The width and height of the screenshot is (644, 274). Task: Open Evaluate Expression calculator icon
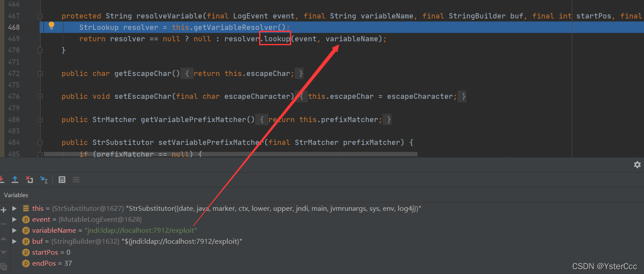(x=62, y=179)
